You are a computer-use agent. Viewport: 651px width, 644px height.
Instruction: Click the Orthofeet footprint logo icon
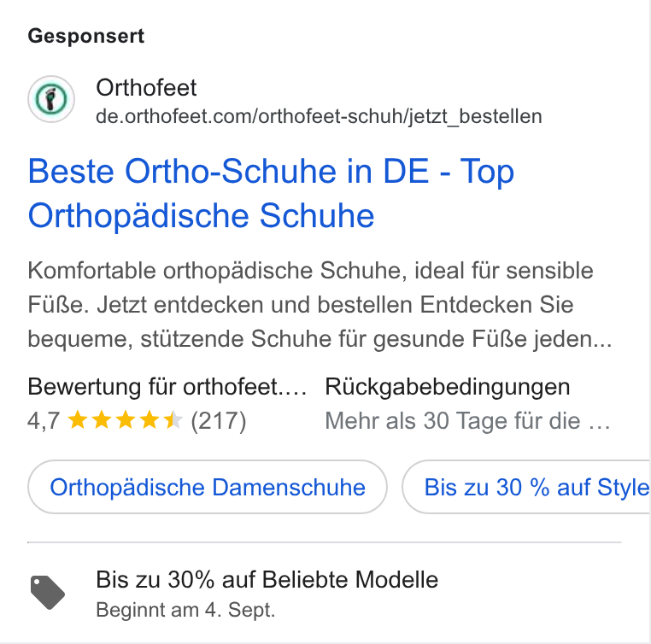(x=51, y=99)
